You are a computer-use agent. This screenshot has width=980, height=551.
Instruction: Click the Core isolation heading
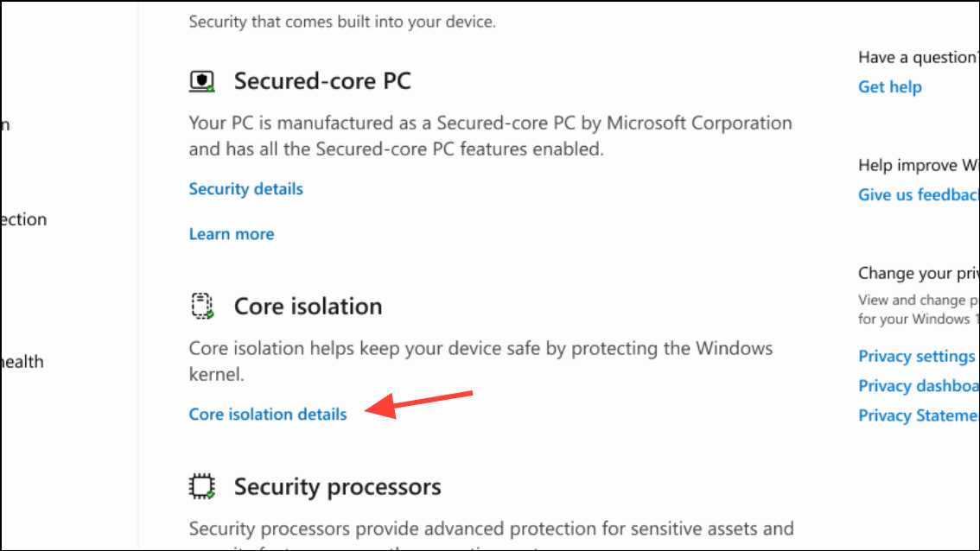click(309, 306)
